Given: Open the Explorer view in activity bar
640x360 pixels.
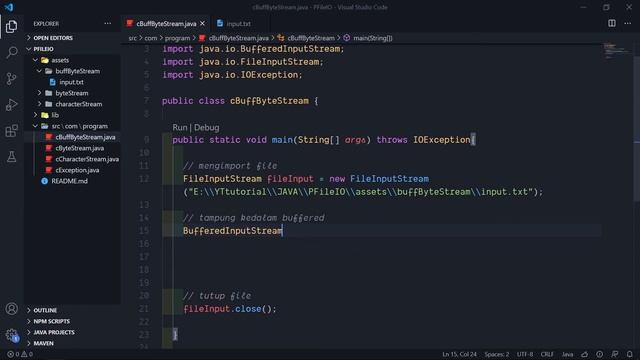Looking at the screenshot, I should 11,27.
